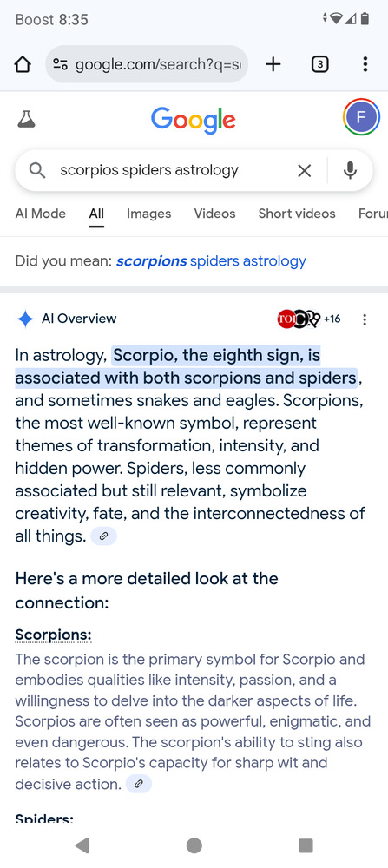The image size is (388, 868).
Task: Open the tab switcher showing 3 tabs
Action: coord(319,65)
